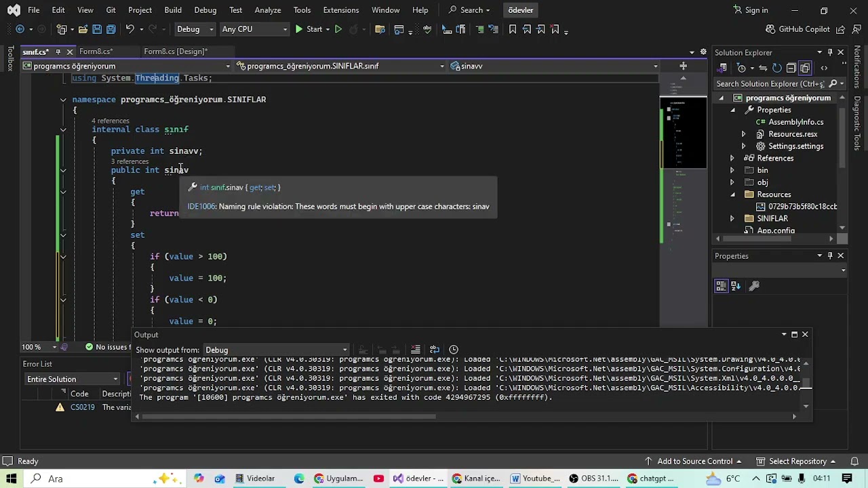Clear the Output window with Clear All icon

(x=416, y=350)
